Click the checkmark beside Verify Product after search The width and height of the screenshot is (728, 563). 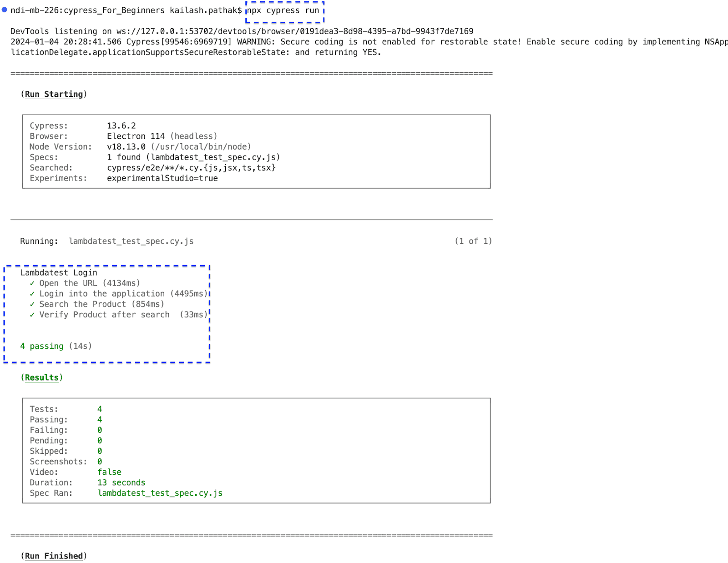(x=32, y=314)
